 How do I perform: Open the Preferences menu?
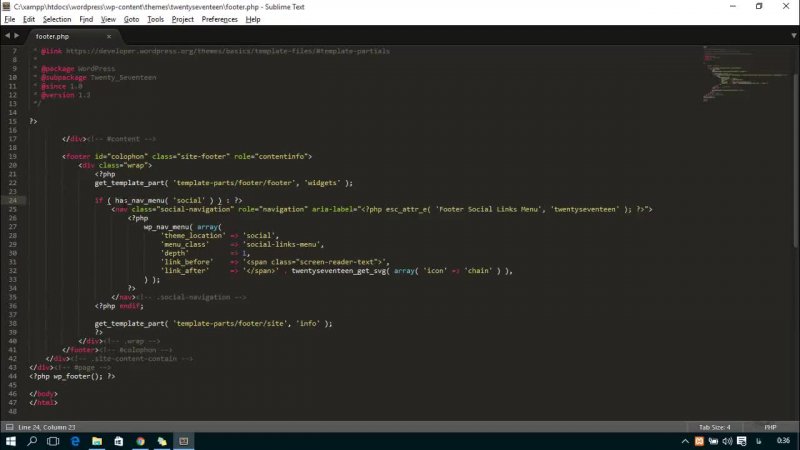pos(219,19)
